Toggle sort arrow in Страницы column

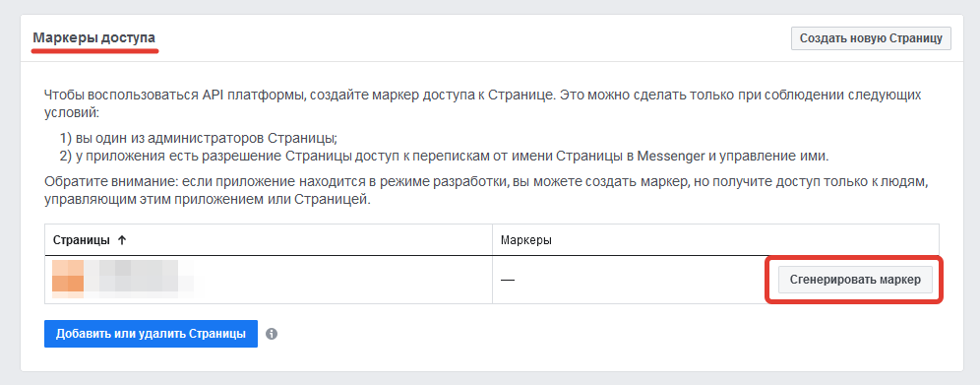point(122,240)
